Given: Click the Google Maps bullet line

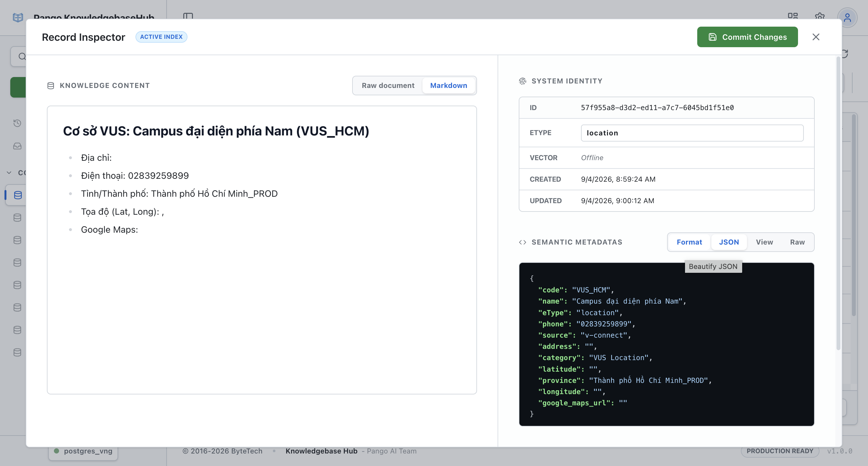Looking at the screenshot, I should [x=109, y=229].
